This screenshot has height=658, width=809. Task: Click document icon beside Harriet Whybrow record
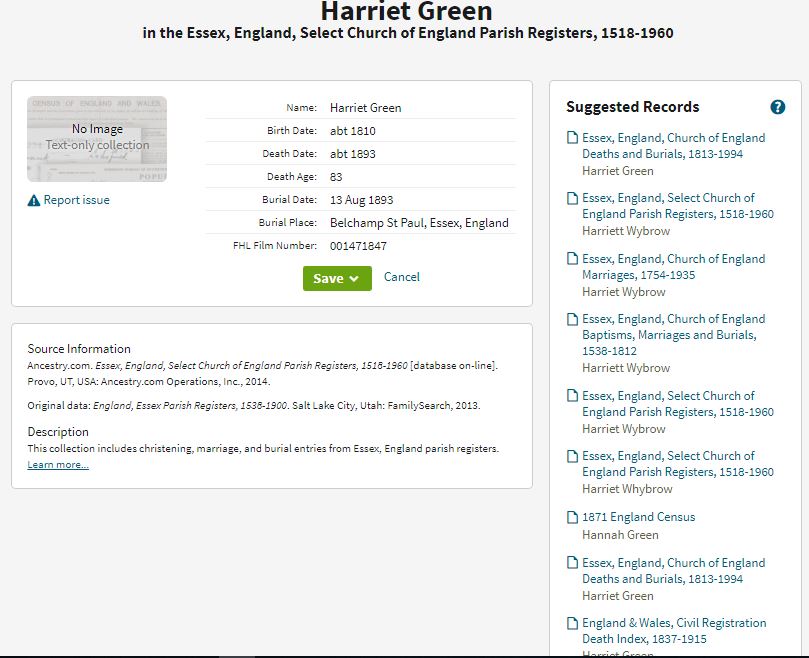pos(572,456)
